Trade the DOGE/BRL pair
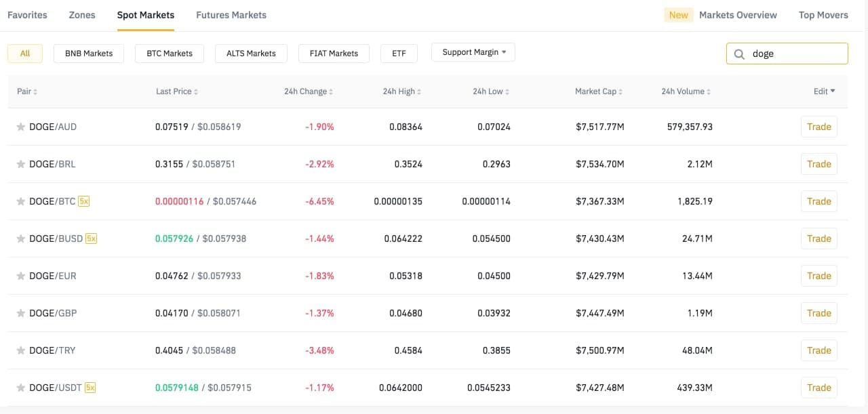Image resolution: width=868 pixels, height=414 pixels. 819,164
